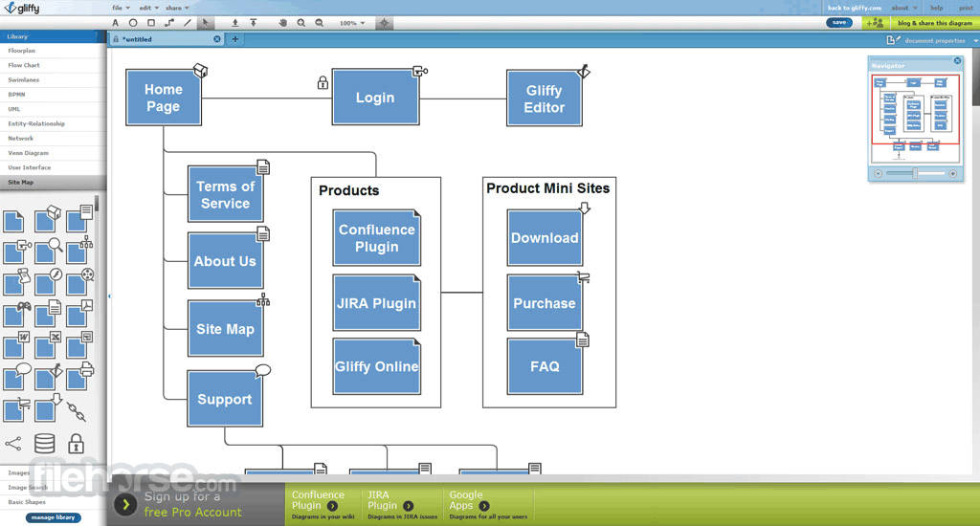Screen dimensions: 980x526
Task: Click the zoom in magnifier icon
Action: pyautogui.click(x=301, y=23)
